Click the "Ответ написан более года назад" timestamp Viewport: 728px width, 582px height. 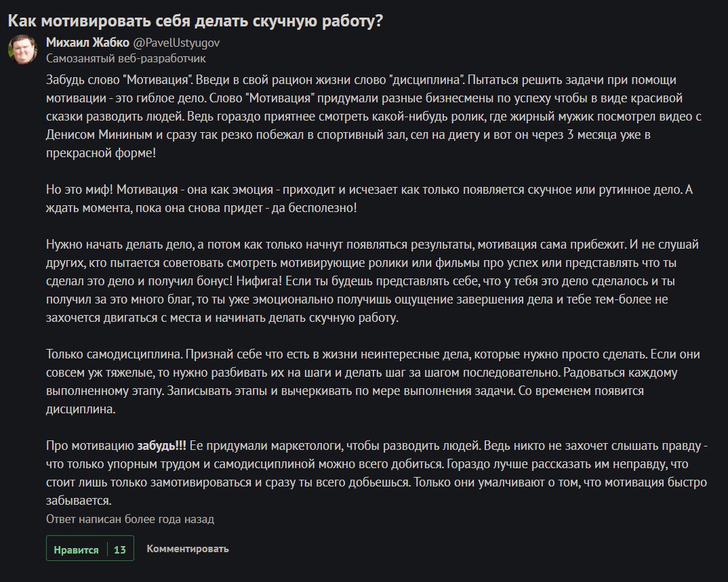tap(129, 520)
